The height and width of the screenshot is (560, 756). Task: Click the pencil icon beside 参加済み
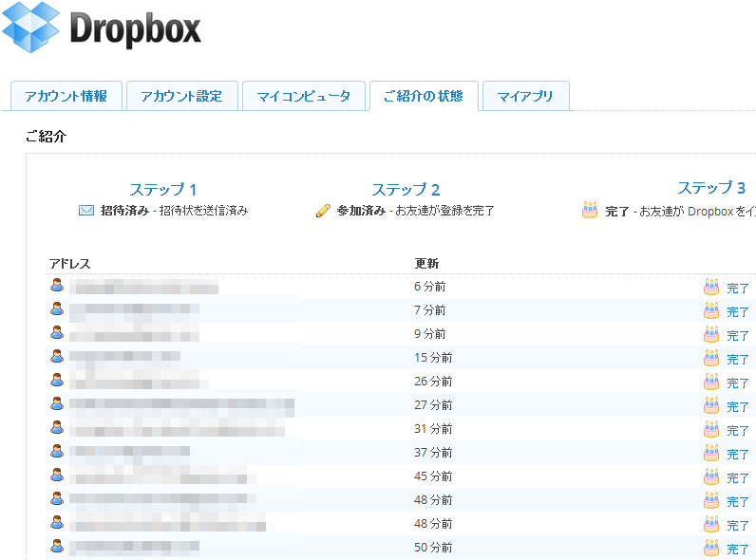pos(323,211)
